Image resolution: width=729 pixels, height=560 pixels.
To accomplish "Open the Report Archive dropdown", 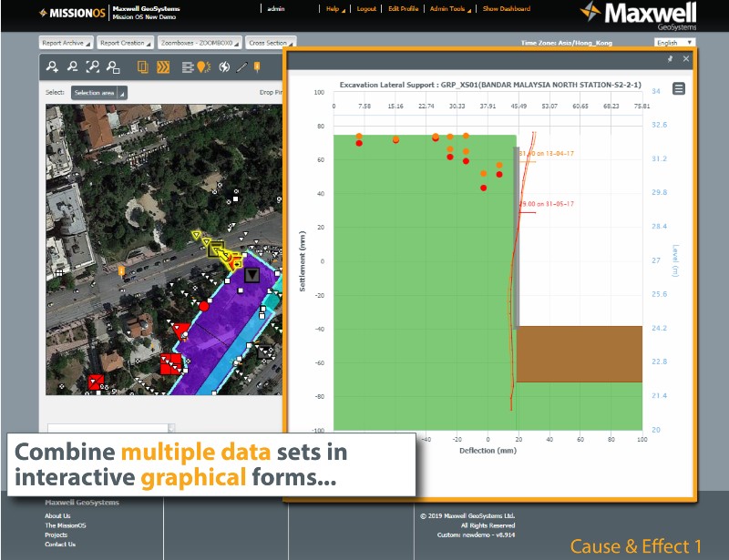I will click(66, 43).
